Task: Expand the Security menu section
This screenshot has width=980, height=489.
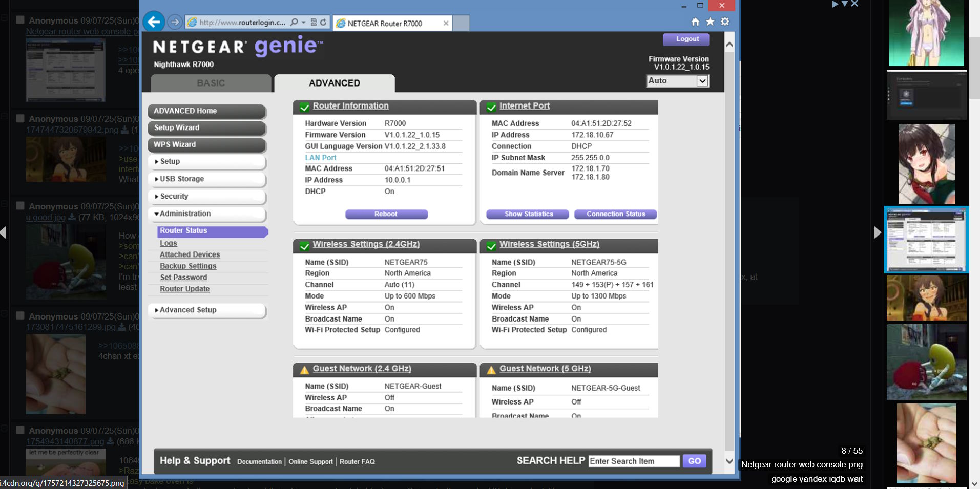Action: click(207, 196)
